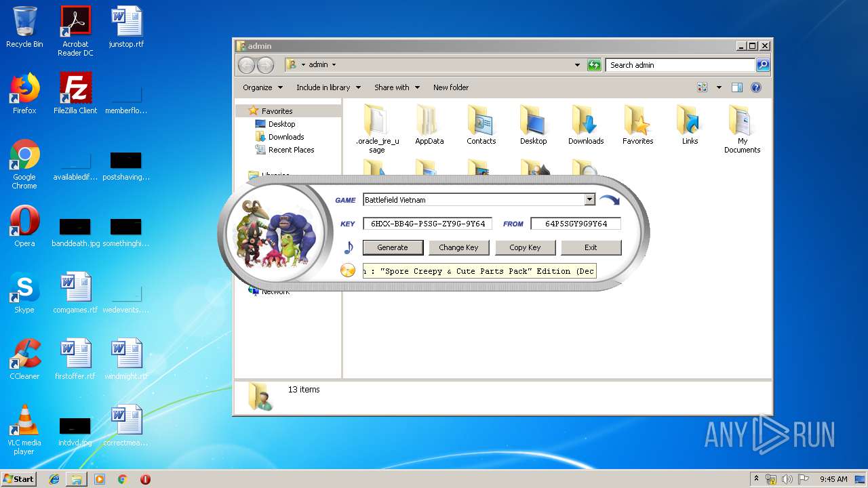Select junstop.rtf file on desktop
The width and height of the screenshot is (868, 488).
point(126,27)
